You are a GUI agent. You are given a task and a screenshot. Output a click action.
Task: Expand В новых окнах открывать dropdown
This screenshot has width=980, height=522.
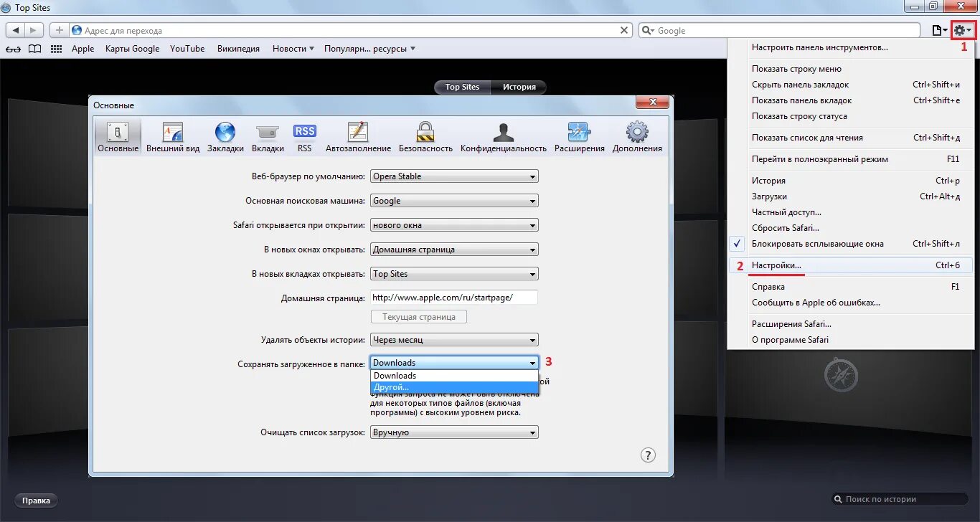(454, 250)
